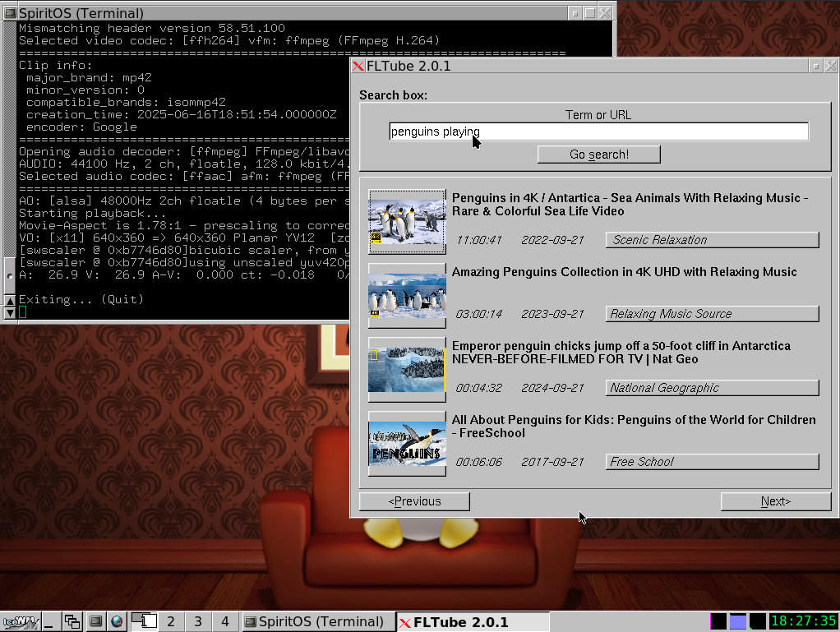Click title 'All About Penguins for Kids'
840x632 pixels.
coord(634,427)
